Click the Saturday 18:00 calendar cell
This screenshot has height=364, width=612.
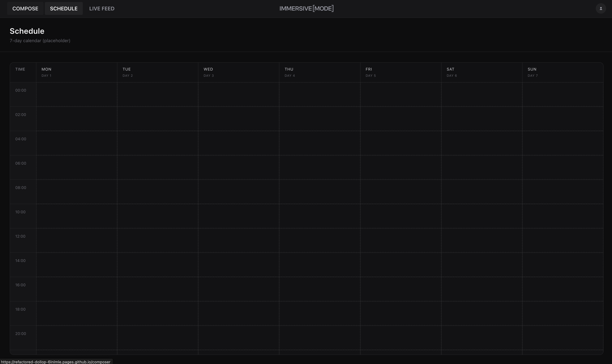coord(481,314)
